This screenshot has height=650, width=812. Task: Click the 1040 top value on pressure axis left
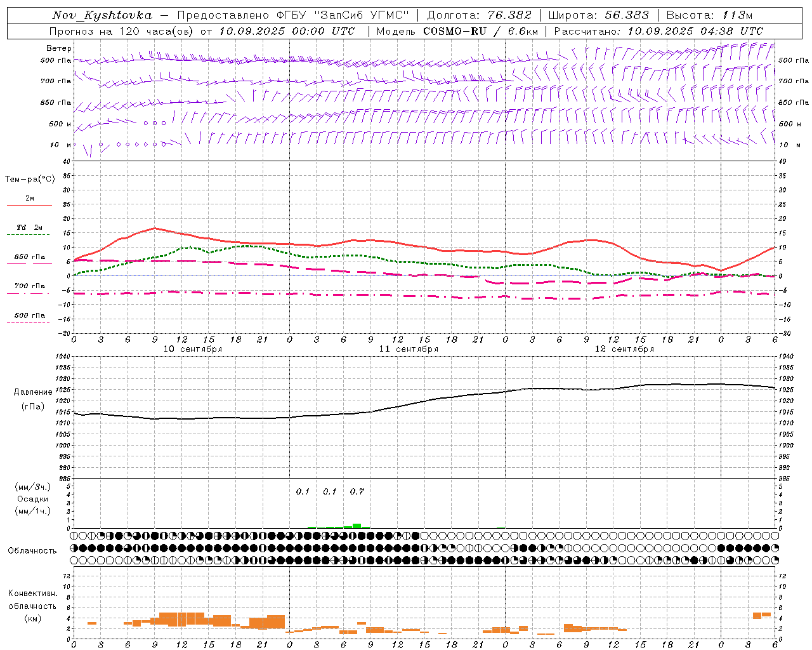point(62,356)
